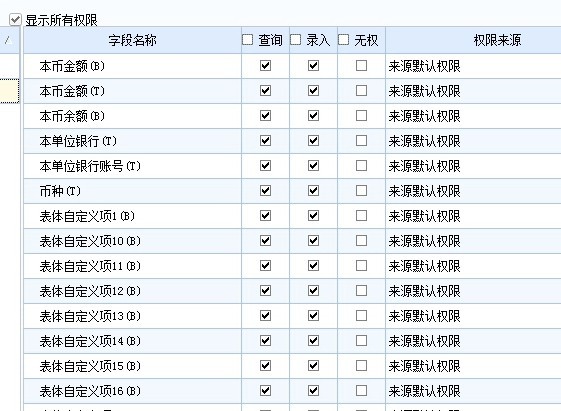This screenshot has height=411, width=561.
Task: Click the sort triangle in left panel header
Action: tap(9, 40)
